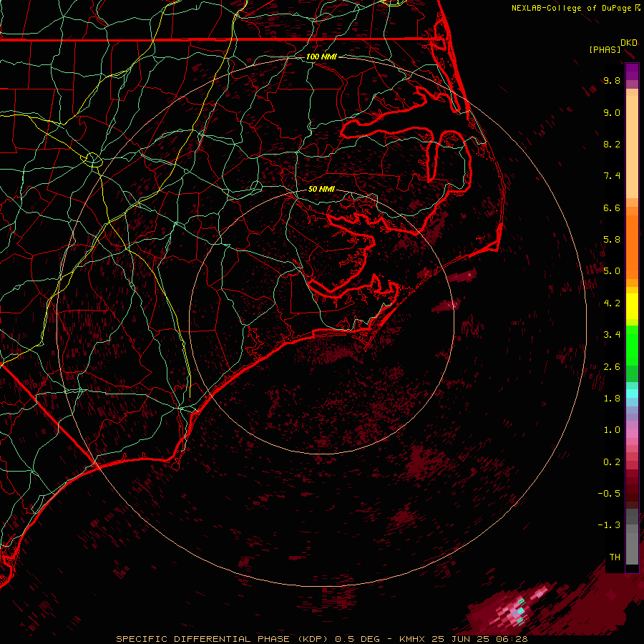644x644 pixels.
Task: Click the TH label at the scale bottom
Action: tap(615, 557)
